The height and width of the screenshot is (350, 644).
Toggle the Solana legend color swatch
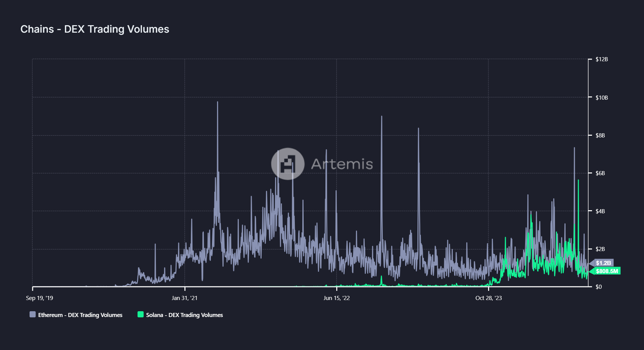(141, 314)
